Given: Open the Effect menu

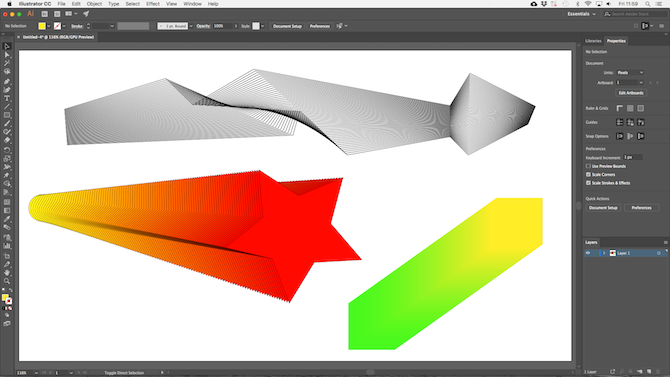Looking at the screenshot, I should click(x=153, y=4).
